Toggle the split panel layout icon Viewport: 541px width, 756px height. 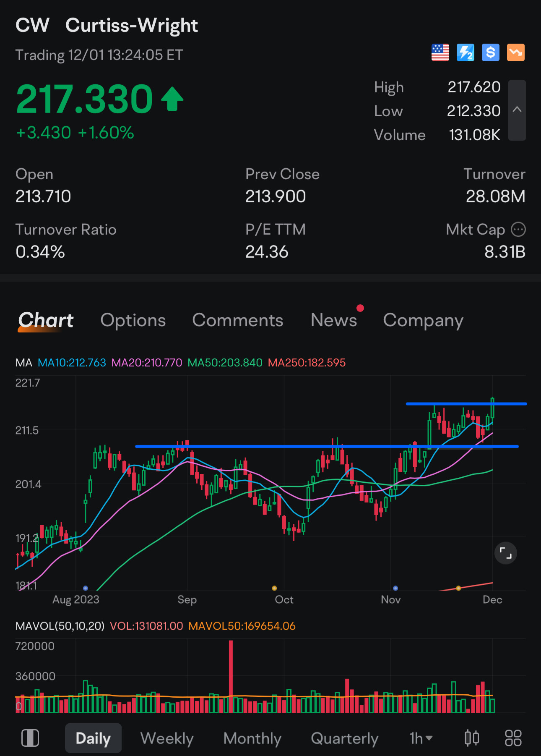[30, 738]
